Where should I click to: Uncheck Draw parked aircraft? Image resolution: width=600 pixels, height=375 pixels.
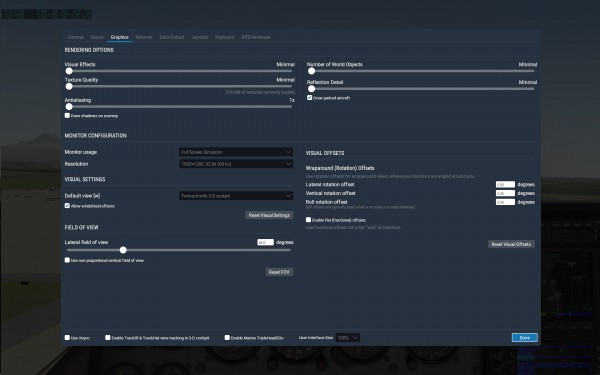click(310, 98)
